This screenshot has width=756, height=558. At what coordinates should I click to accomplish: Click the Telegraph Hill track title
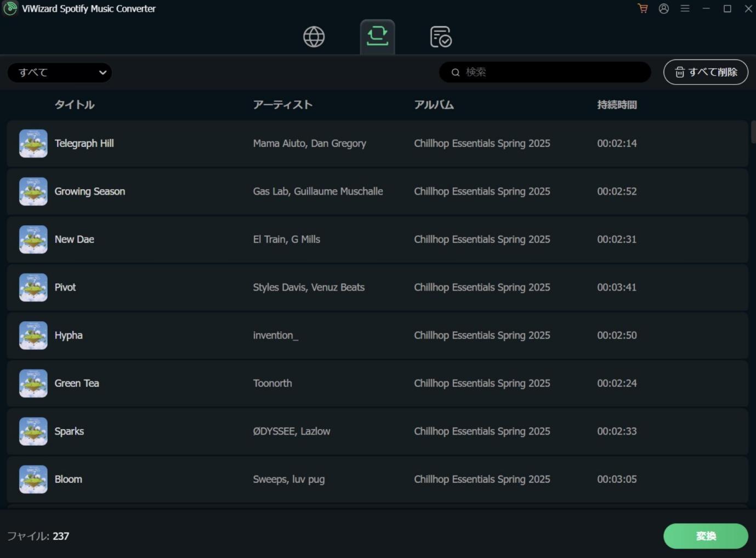coord(84,144)
